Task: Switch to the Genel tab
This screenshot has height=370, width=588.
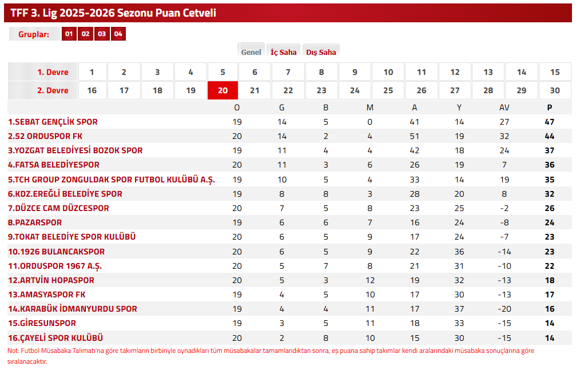Action: tap(251, 50)
